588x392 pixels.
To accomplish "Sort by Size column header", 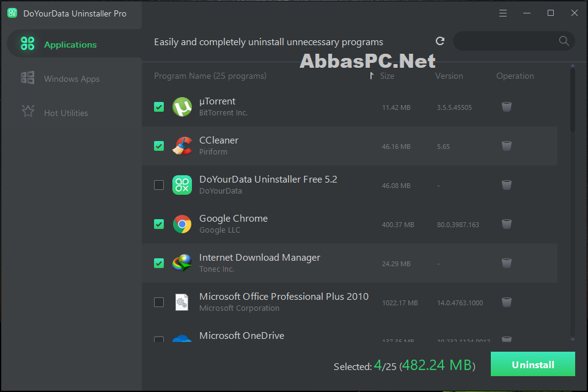I will pos(387,76).
